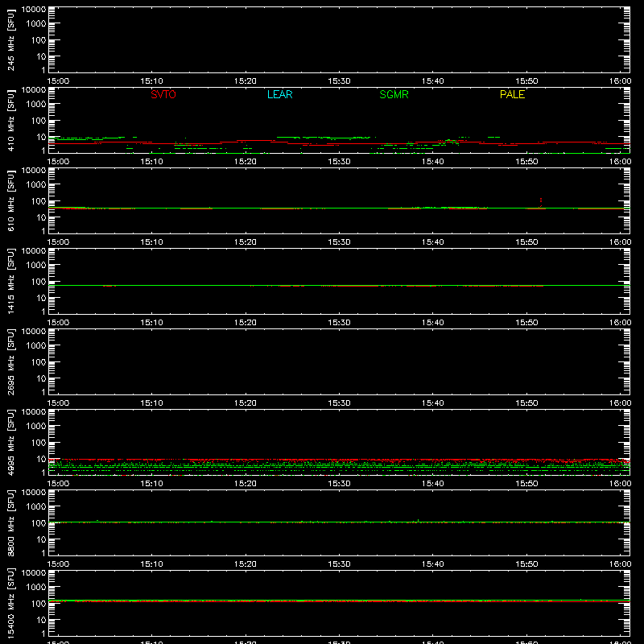This screenshot has width=644, height=644.
Task: Select the 15400 MHz [SFU] axis title
Action: coord(10,603)
